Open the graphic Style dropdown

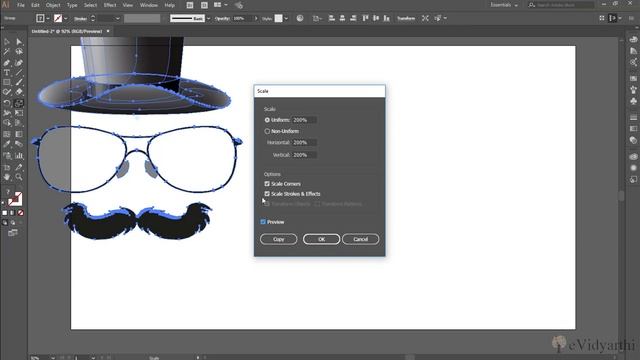pos(286,18)
